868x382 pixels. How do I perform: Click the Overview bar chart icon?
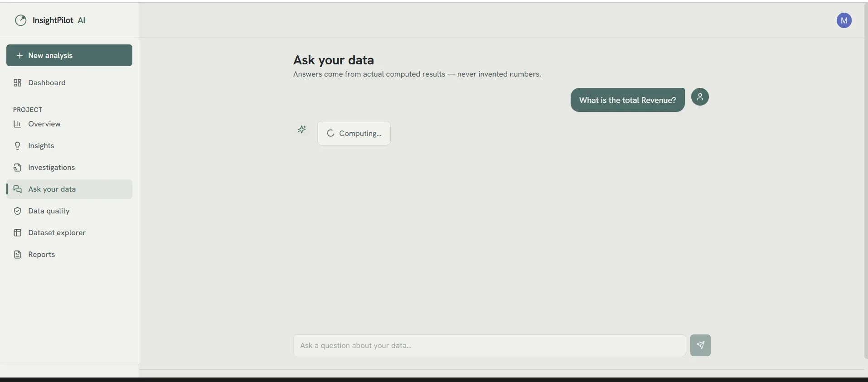tap(17, 124)
